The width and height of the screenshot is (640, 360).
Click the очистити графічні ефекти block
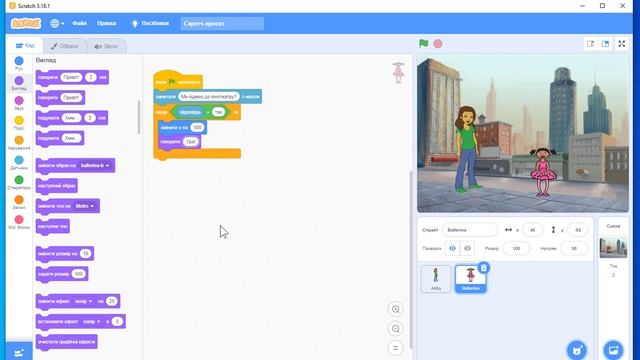67,342
